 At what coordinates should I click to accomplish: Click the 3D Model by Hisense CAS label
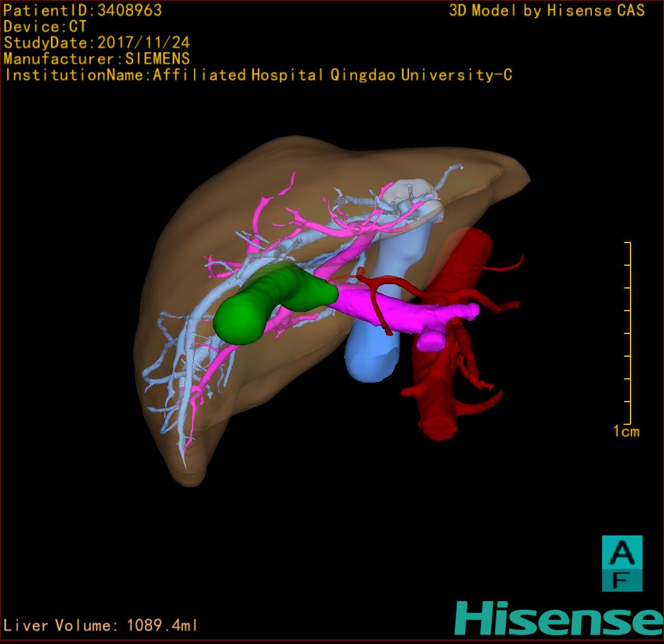[x=547, y=11]
